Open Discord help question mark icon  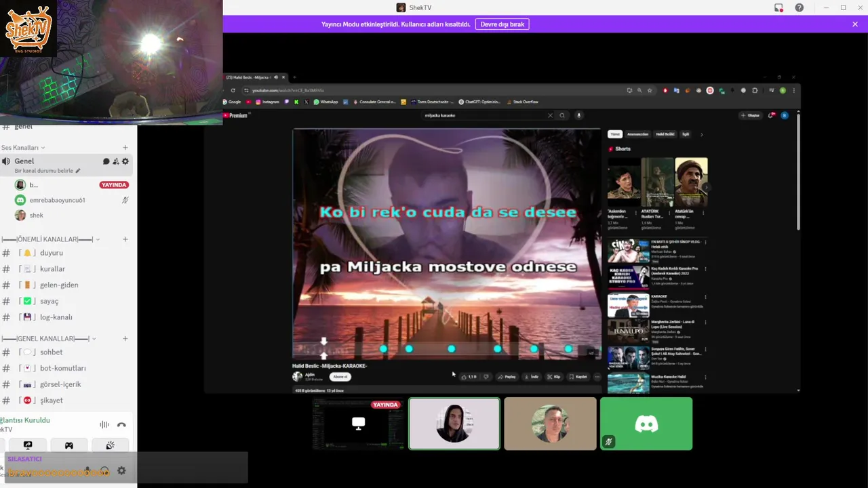pos(800,7)
